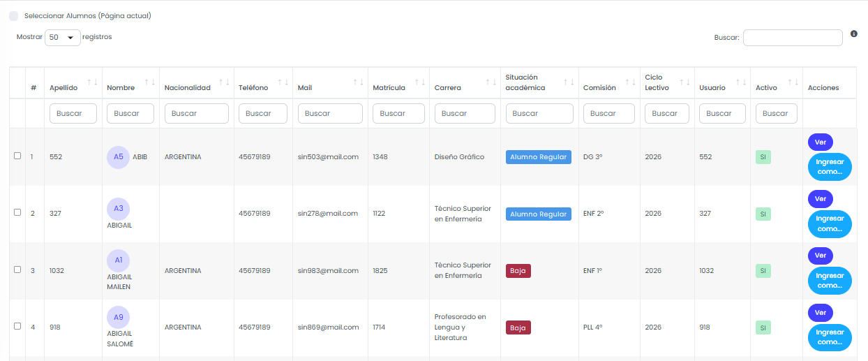The image size is (868, 361).
Task: Click the Baja badge for student 1032
Action: tap(518, 271)
